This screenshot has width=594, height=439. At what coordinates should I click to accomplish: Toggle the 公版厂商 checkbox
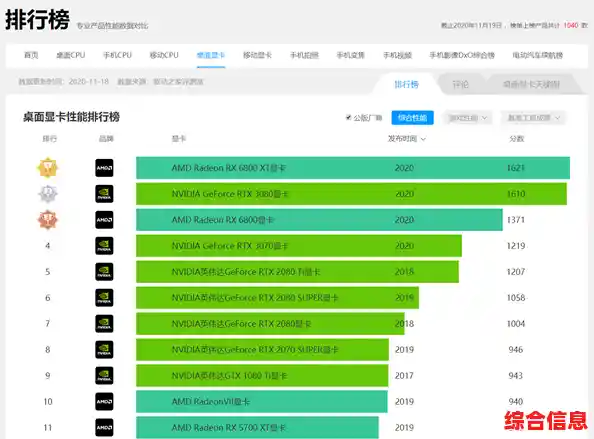point(349,117)
